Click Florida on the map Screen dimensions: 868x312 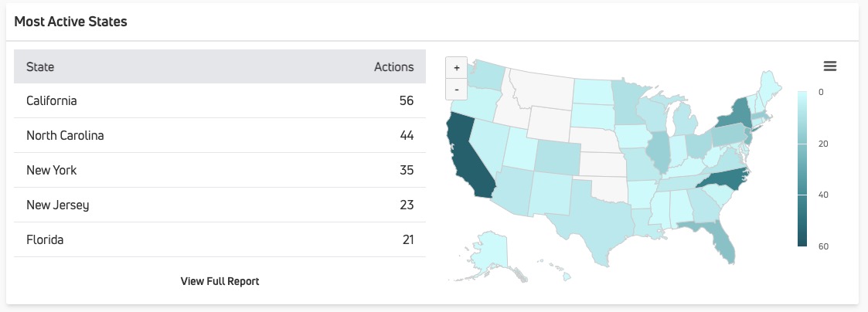pyautogui.click(x=717, y=238)
